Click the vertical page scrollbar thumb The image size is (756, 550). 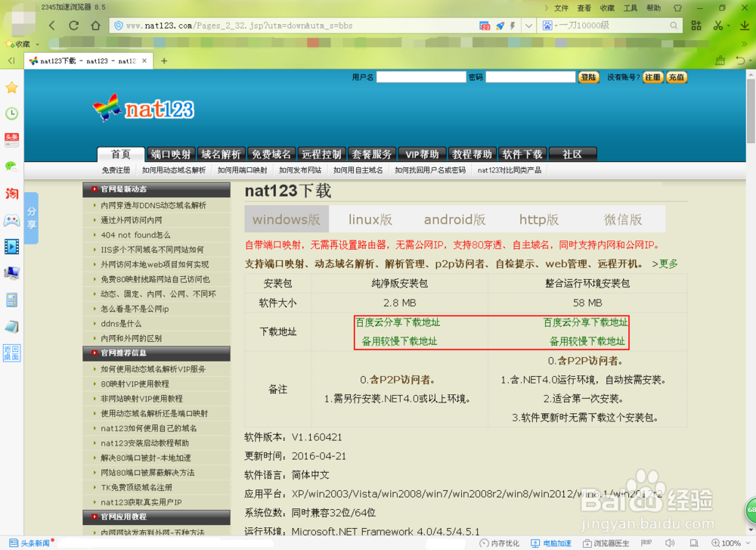coord(751,111)
